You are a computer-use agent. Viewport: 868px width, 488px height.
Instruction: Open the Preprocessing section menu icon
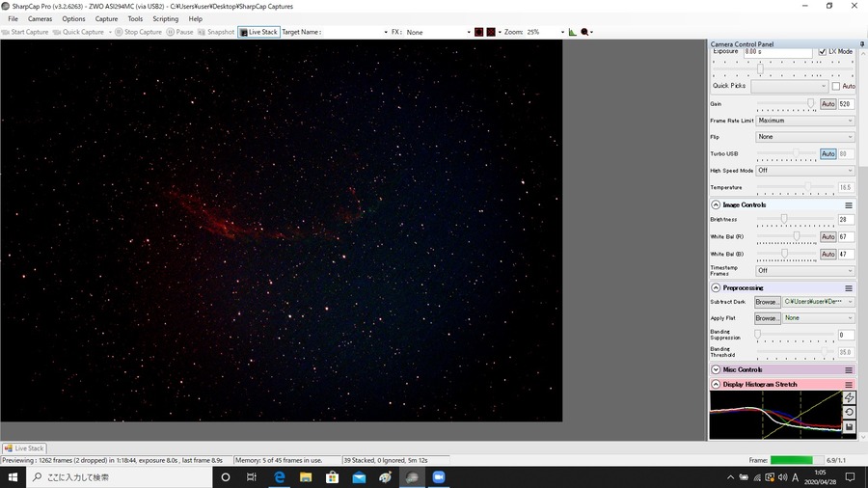click(849, 288)
